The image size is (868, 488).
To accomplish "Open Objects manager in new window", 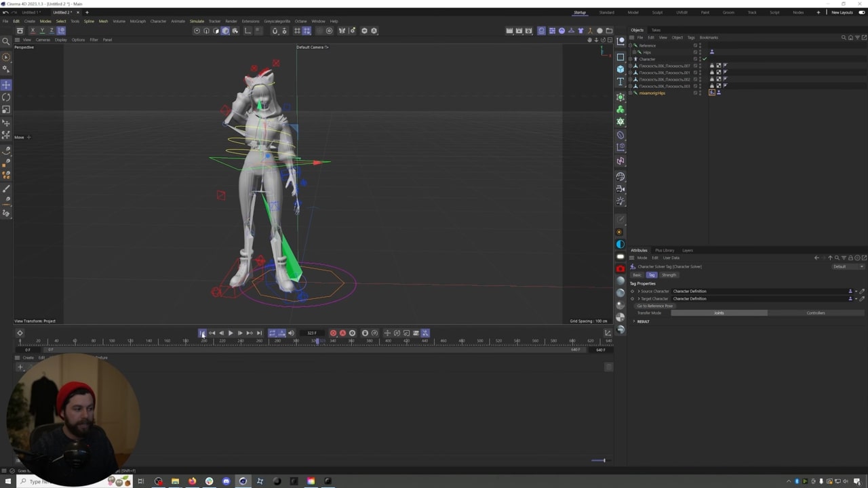I will (864, 37).
